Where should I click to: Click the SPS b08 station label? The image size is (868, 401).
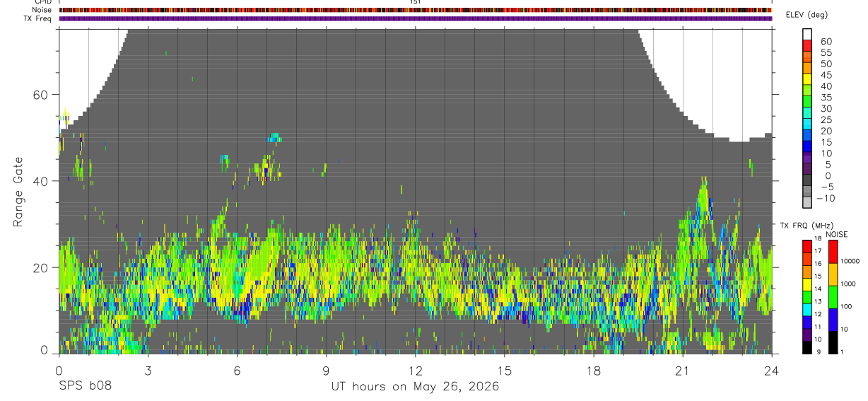click(85, 386)
